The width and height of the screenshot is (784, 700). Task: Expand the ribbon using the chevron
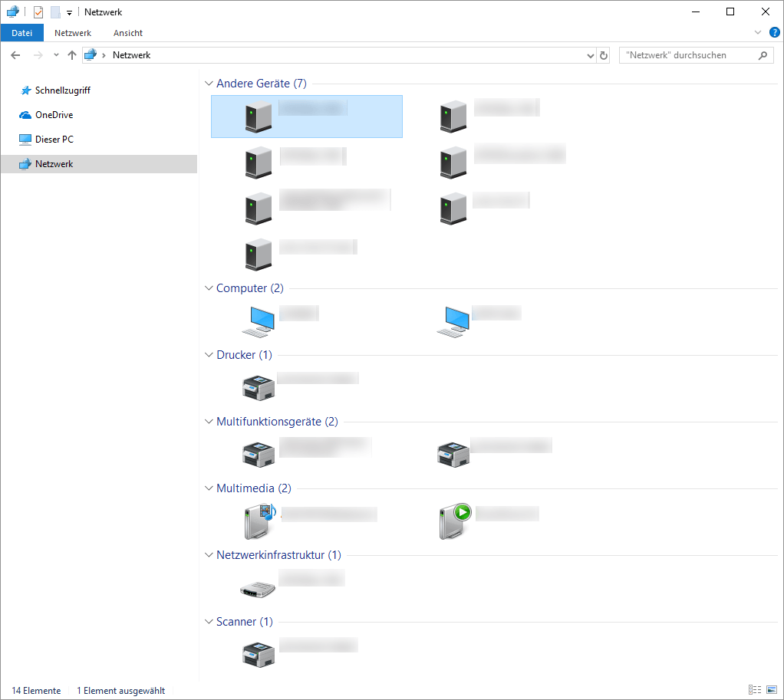pyautogui.click(x=758, y=32)
